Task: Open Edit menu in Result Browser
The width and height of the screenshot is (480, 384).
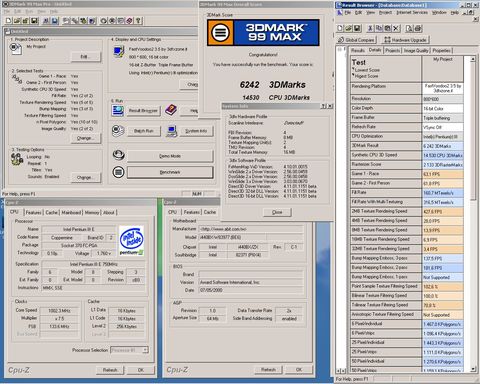Action: (x=358, y=13)
